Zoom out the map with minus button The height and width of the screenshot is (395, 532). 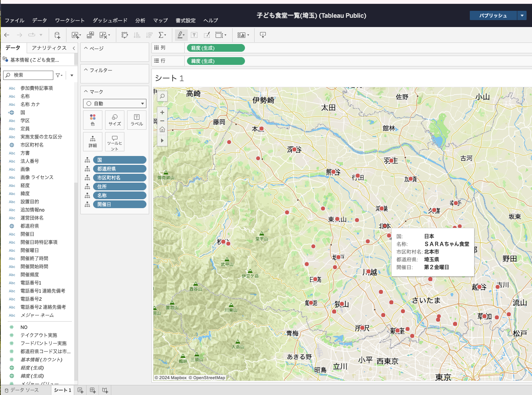162,121
